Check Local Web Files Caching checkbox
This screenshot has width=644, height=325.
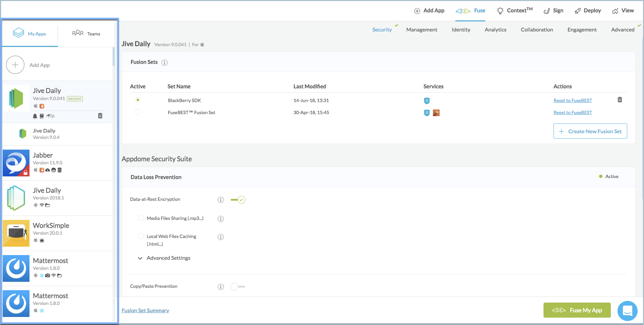click(x=141, y=236)
